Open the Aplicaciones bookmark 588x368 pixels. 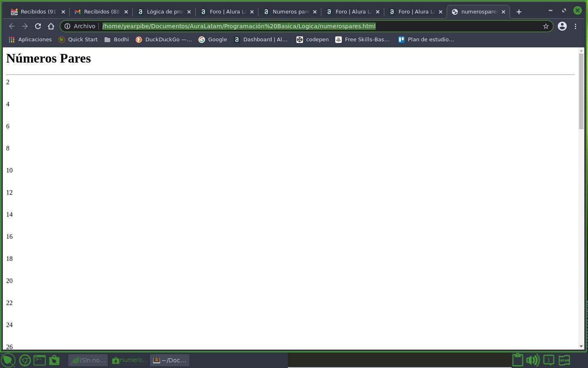pos(31,40)
